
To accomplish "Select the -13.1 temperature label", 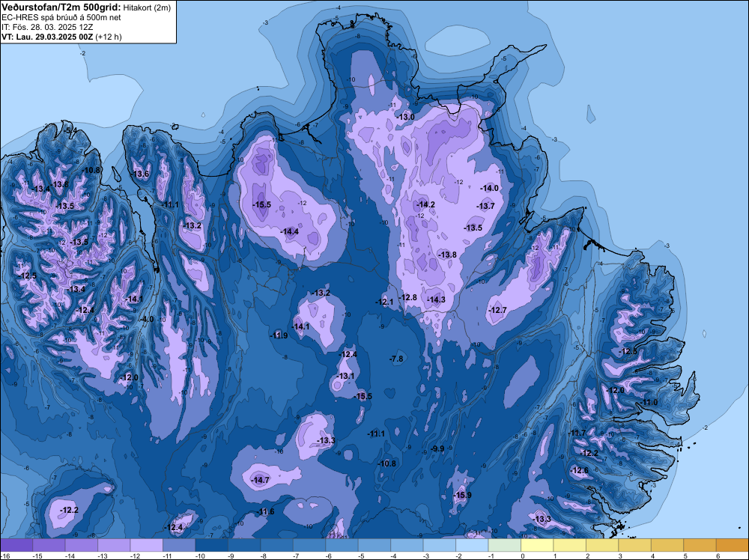I will point(346,376).
